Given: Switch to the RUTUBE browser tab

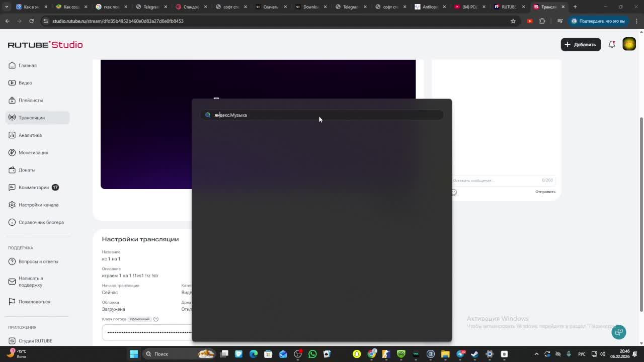Looking at the screenshot, I should 509,7.
